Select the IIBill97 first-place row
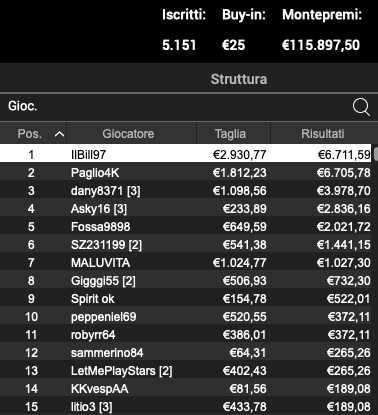The image size is (378, 415). [x=186, y=154]
